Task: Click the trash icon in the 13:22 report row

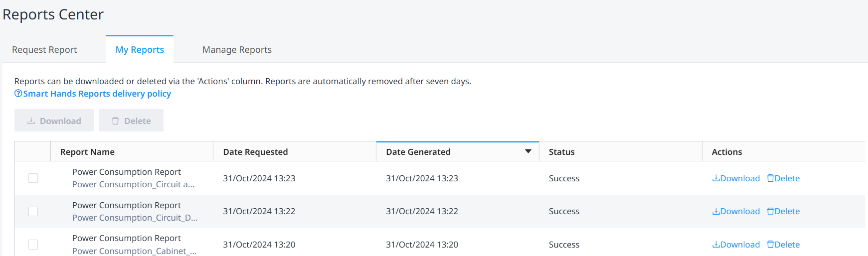Action: [x=770, y=211]
